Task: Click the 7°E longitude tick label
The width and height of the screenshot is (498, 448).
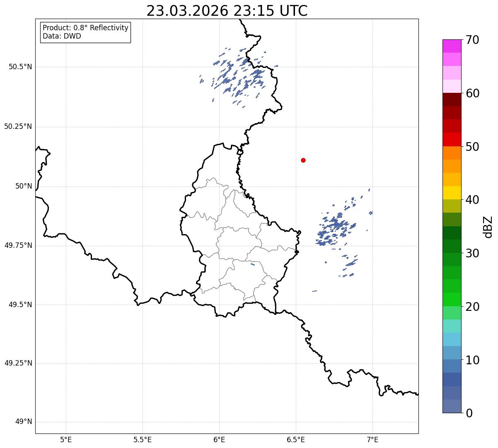Action: [x=372, y=440]
